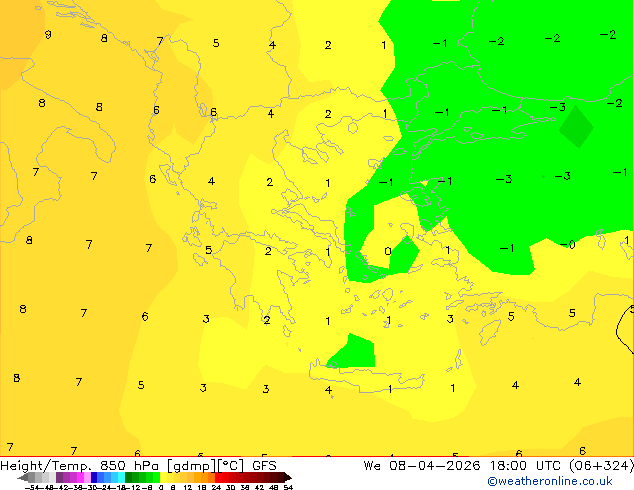The width and height of the screenshot is (634, 490).
Task: Pick the cyan legend swatch
Action: [x=121, y=477]
